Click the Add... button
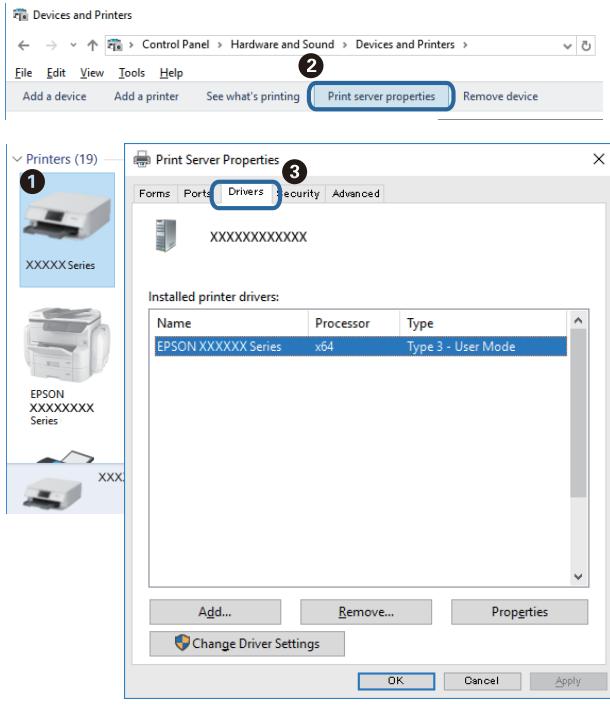610x706 pixels. 215,612
